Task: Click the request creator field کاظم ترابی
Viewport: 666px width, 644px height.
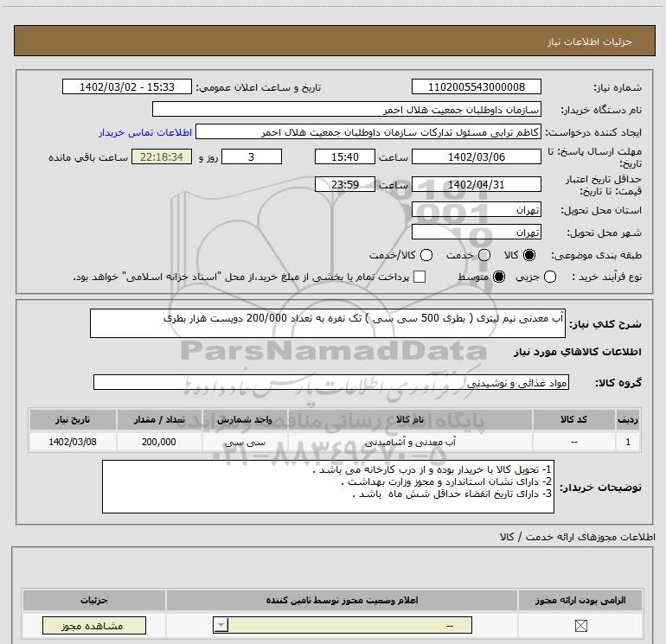Action: [x=368, y=131]
